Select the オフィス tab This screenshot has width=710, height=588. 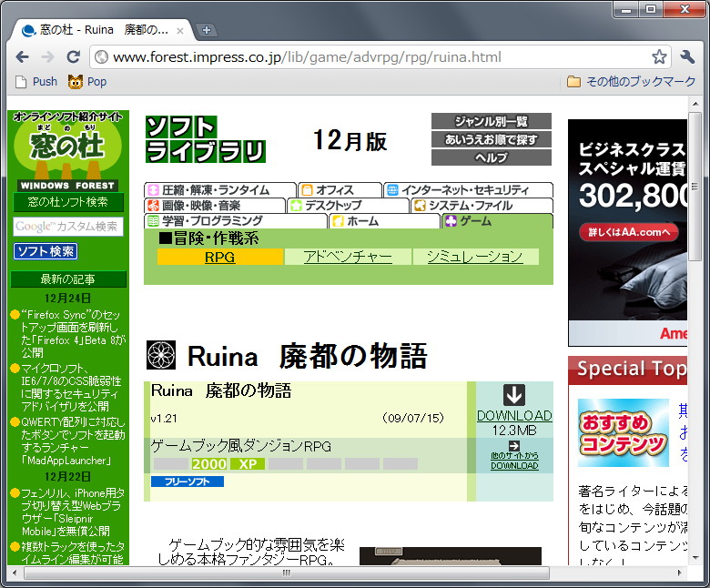(x=340, y=189)
